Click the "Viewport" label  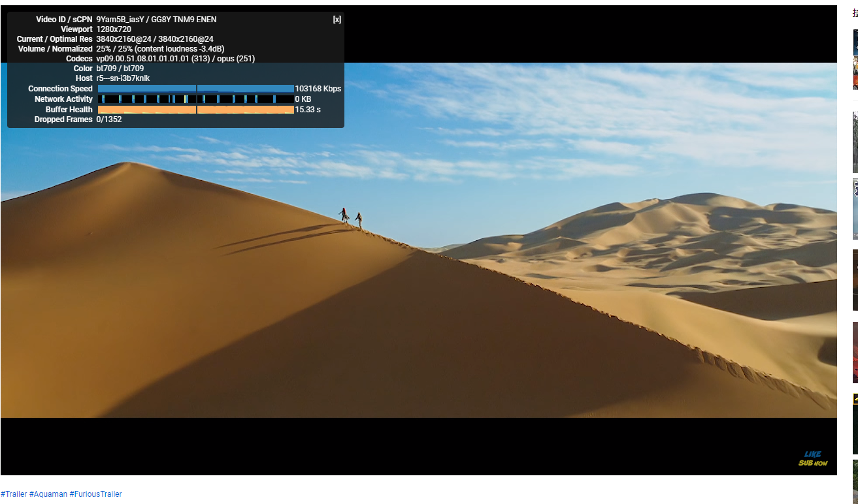pos(76,29)
